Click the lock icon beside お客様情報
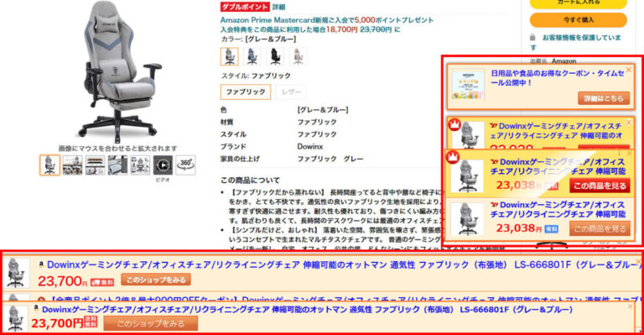644x335 pixels. pos(532,38)
